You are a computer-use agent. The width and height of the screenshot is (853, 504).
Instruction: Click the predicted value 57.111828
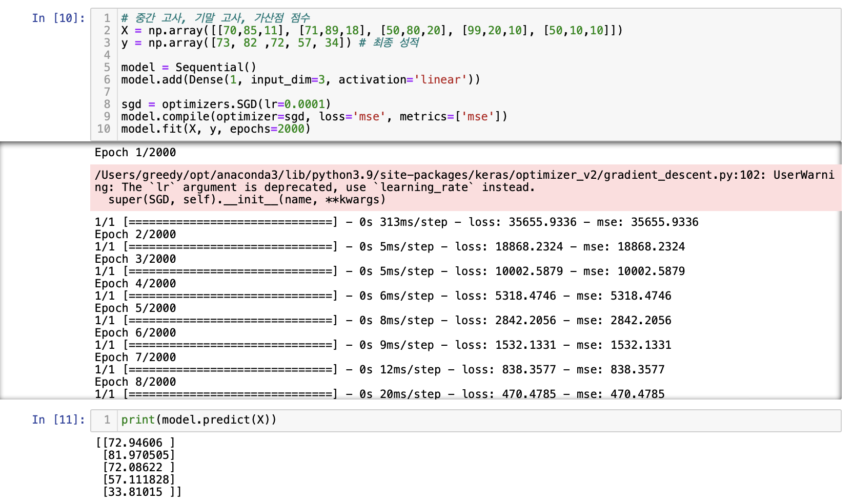click(139, 480)
